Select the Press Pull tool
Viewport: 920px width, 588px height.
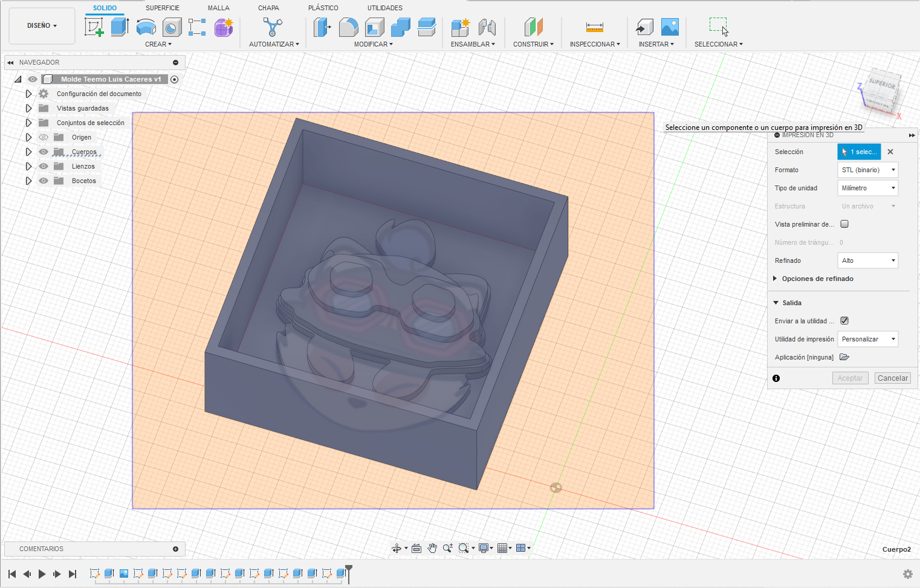(322, 27)
